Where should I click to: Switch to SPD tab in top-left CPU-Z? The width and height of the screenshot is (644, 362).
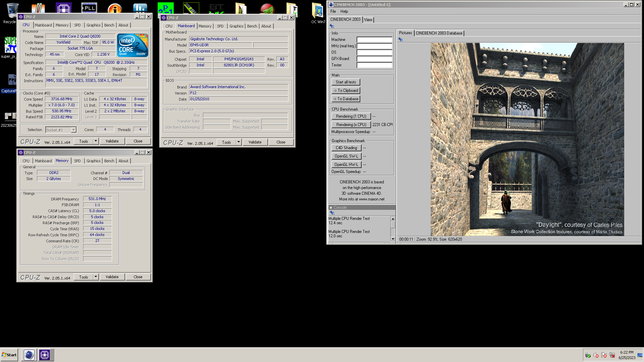pyautogui.click(x=77, y=25)
